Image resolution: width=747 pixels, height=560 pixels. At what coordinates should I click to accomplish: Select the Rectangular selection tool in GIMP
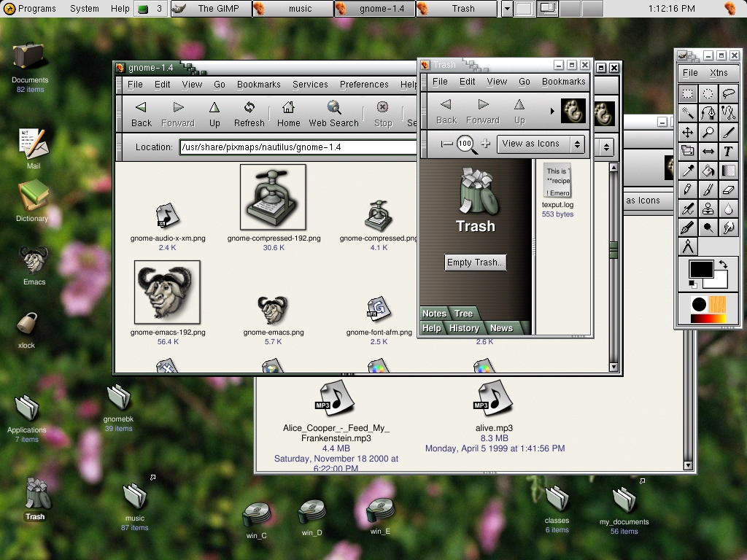pos(687,94)
